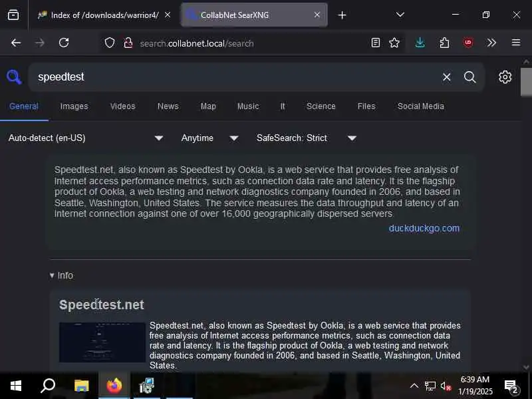
Task: Open Auto-detect (en-US) language dropdown
Action: click(x=86, y=138)
